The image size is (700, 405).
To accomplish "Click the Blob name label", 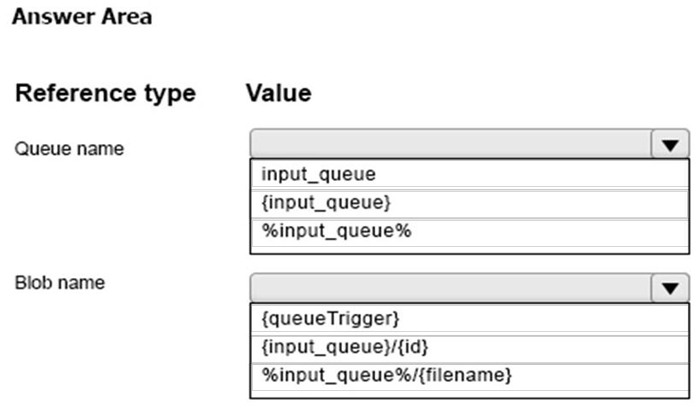I will (60, 283).
